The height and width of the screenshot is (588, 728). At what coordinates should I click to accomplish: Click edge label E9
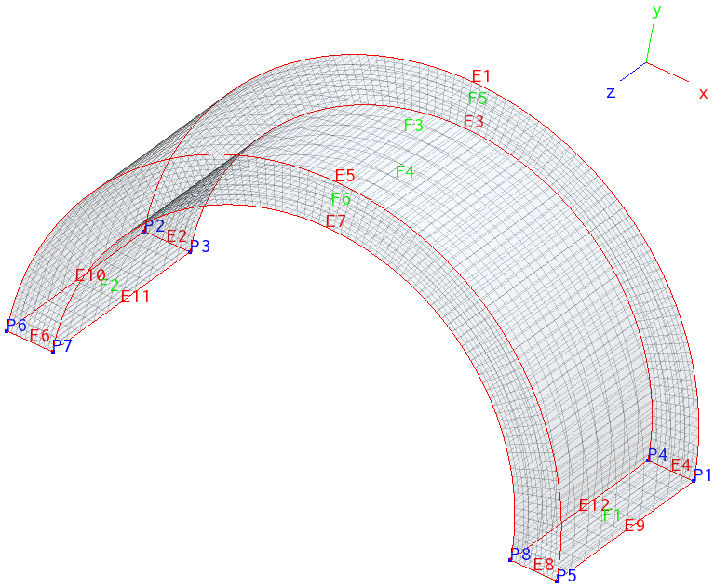635,526
